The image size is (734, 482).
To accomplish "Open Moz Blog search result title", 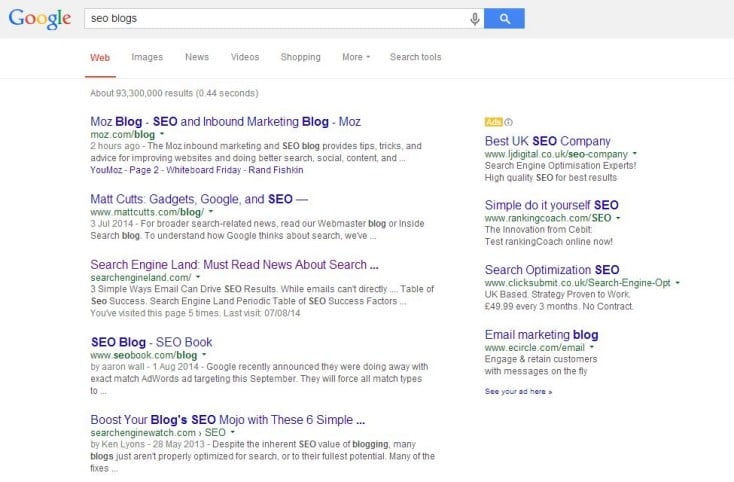I will pos(225,122).
